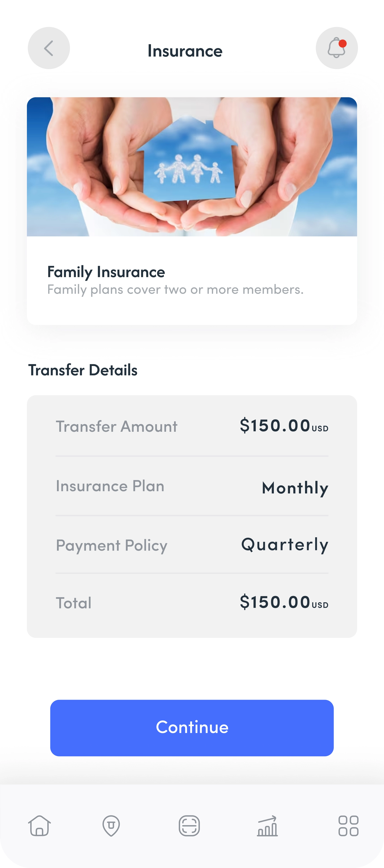Tap the Insurance page title
The width and height of the screenshot is (384, 868).
point(185,51)
